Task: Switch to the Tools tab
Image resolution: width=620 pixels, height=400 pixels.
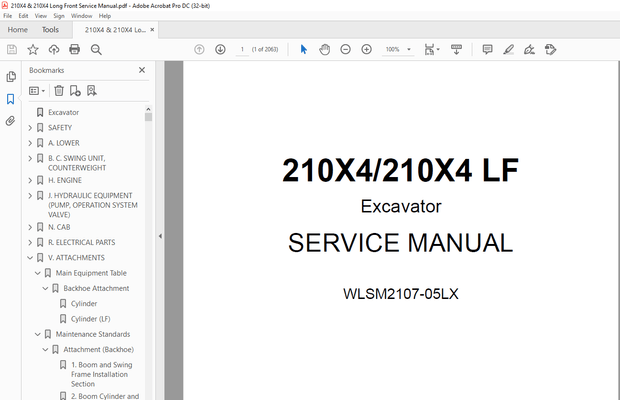Action: coord(50,30)
